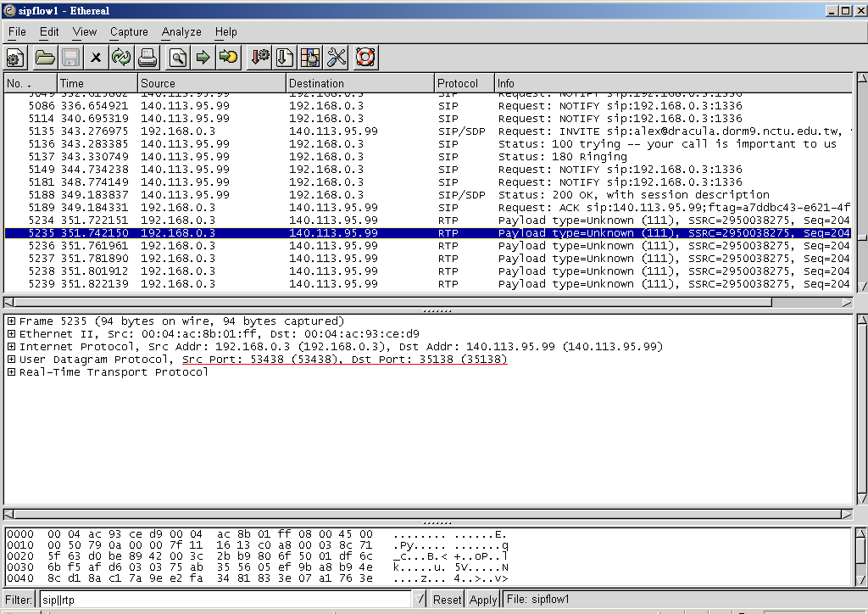Open the Capture Filters toolbar icon
The height and width of the screenshot is (614, 868).
259,58
